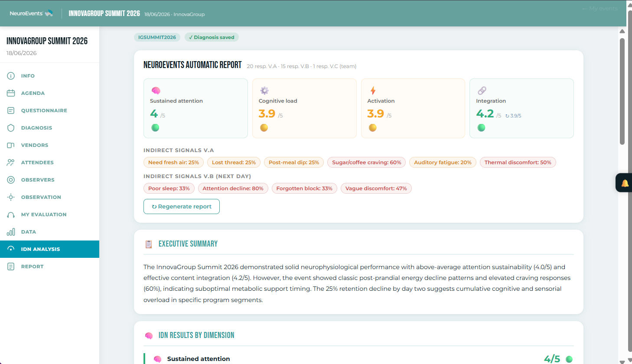
Task: Click the Questionnaire form icon
Action: (11, 110)
